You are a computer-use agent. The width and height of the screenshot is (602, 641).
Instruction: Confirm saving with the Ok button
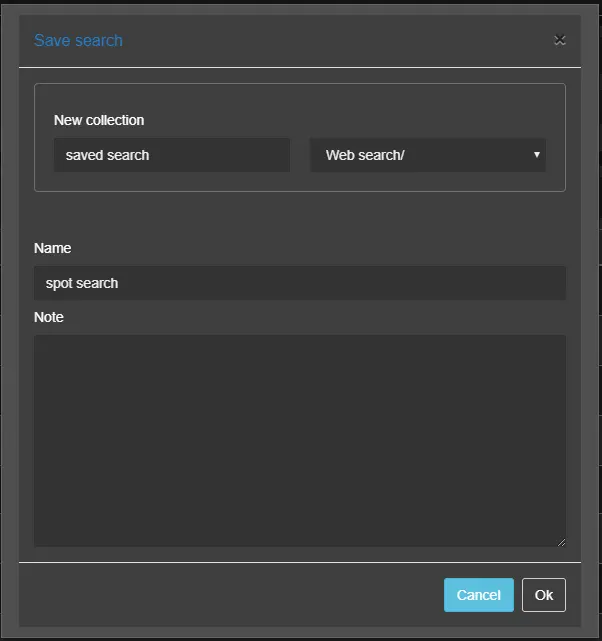click(543, 595)
